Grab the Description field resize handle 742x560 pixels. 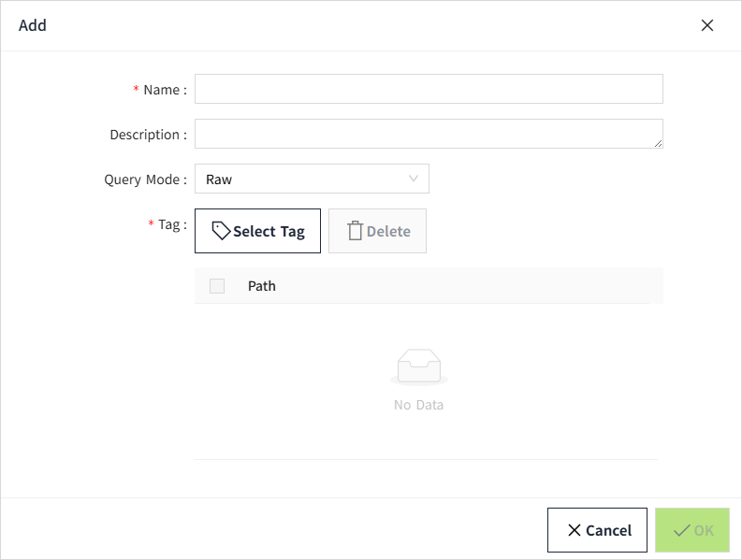point(659,143)
